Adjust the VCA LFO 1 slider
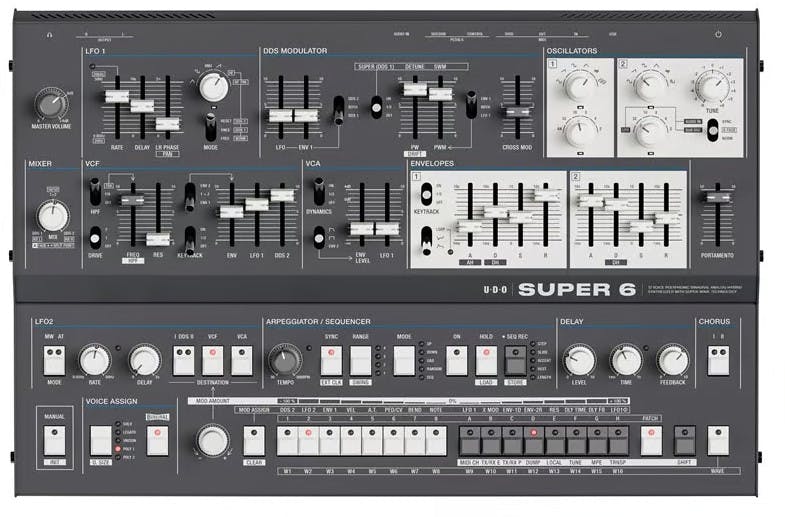The image size is (785, 517). [387, 229]
